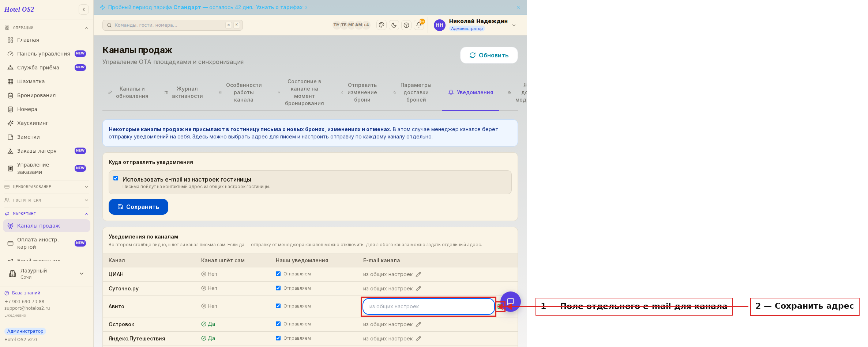The height and width of the screenshot is (347, 868).
Task: Click the support@hotelos2.ru email link
Action: coord(27,308)
